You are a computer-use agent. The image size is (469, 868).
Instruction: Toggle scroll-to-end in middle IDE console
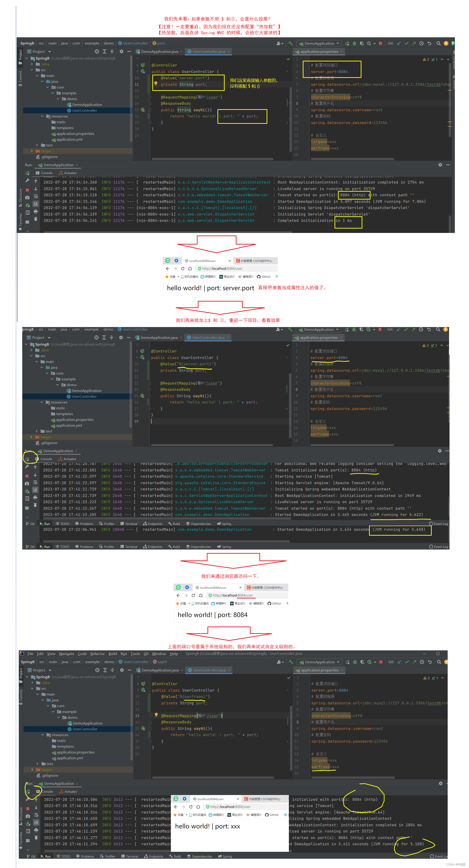(35, 490)
